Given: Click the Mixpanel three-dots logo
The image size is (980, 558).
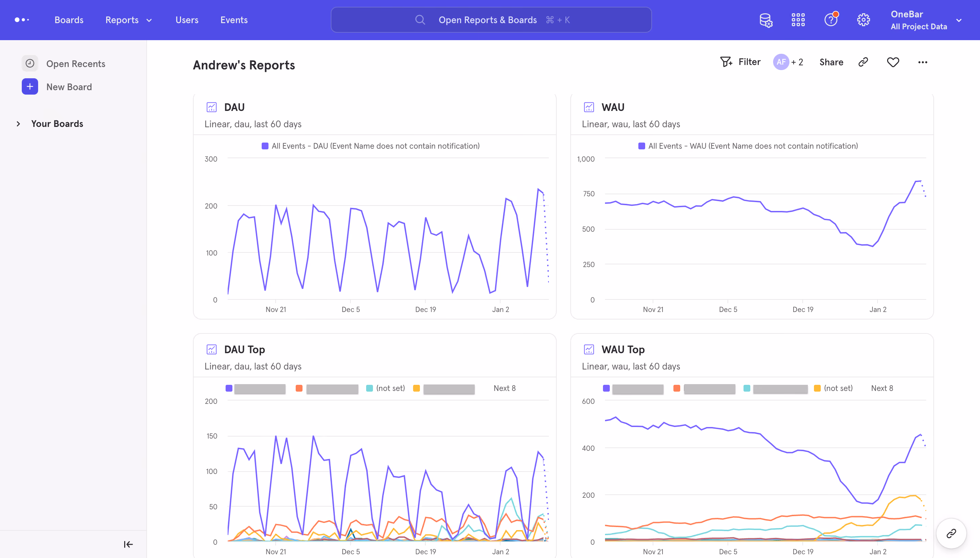Looking at the screenshot, I should pyautogui.click(x=22, y=20).
